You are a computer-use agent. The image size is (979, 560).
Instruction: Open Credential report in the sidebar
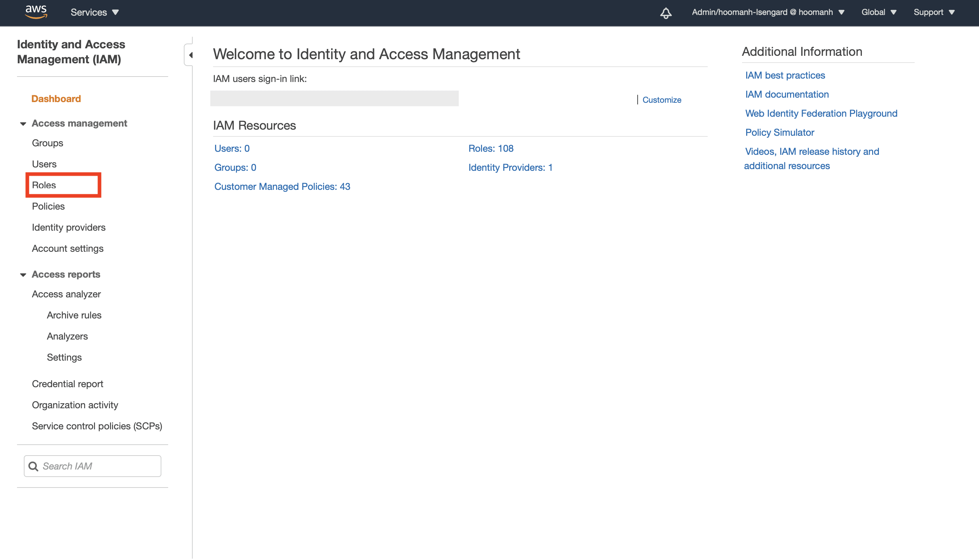pos(67,384)
